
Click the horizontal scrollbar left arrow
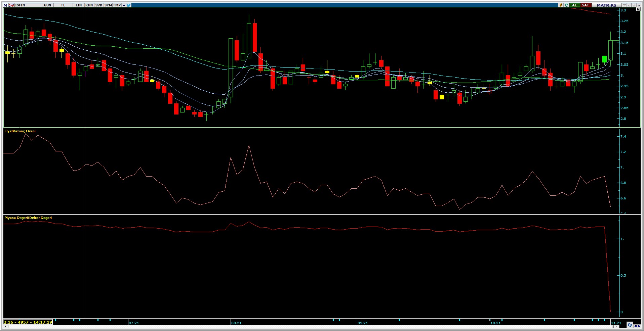[5, 327]
